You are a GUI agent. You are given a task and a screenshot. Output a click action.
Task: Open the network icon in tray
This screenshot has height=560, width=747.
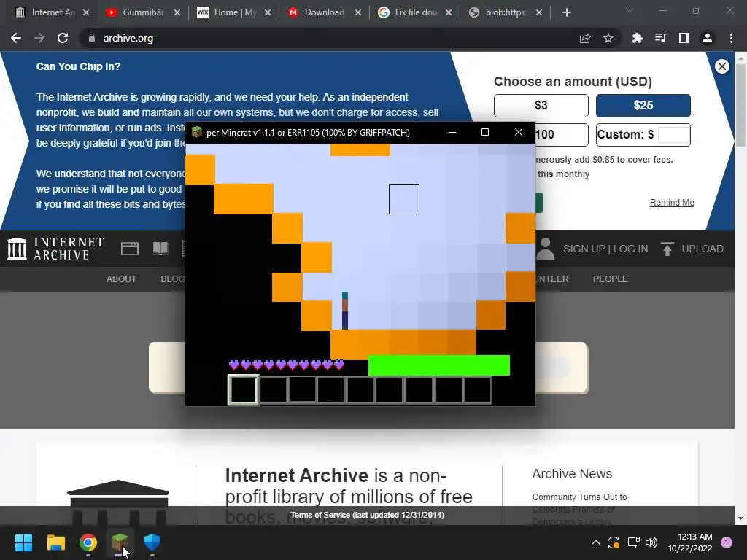[x=633, y=542]
